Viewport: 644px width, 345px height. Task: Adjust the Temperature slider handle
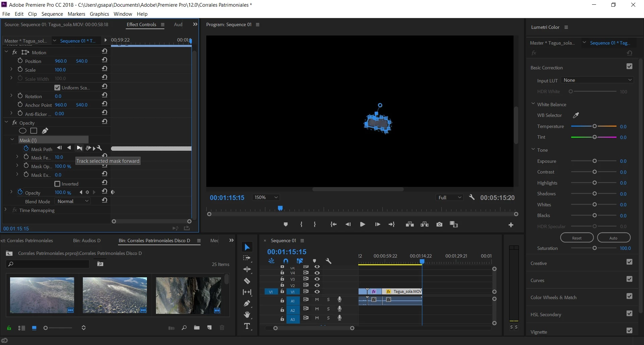594,126
